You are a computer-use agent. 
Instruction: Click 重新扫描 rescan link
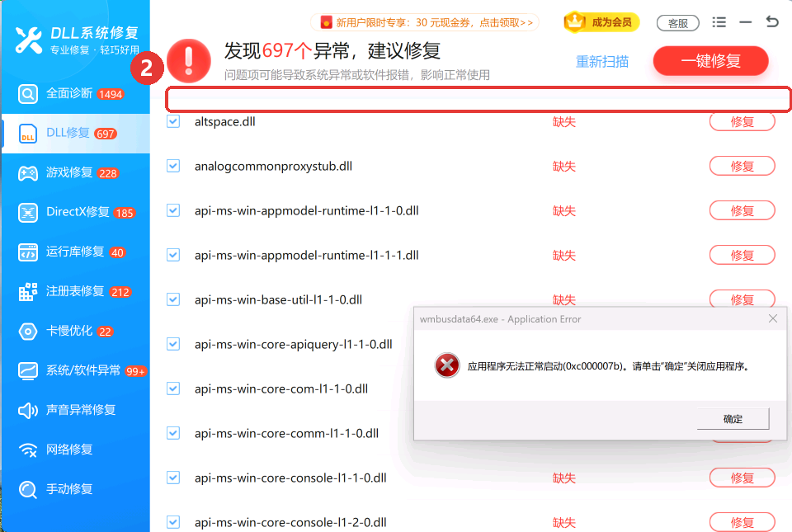602,62
